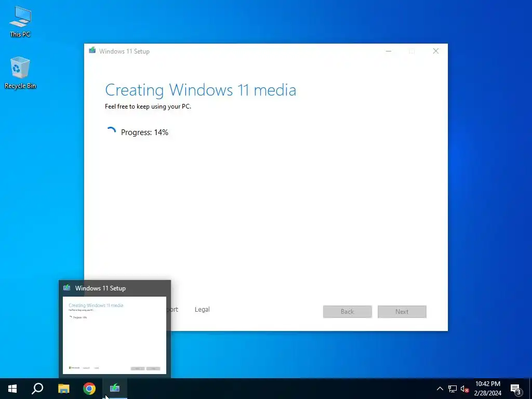Viewport: 532px width, 399px height.
Task: Open taskbar search magnifier
Action: point(37,389)
